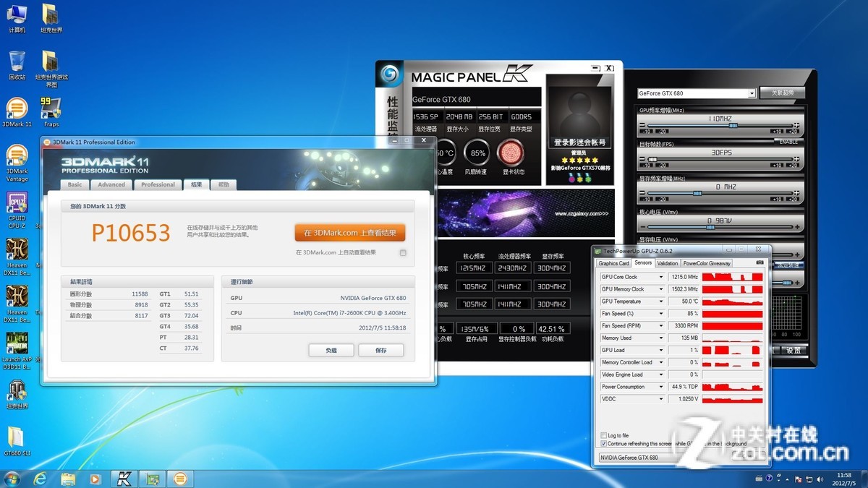Switch to the Basic tab in 3DMark
This screenshot has width=868, height=488.
coord(75,184)
